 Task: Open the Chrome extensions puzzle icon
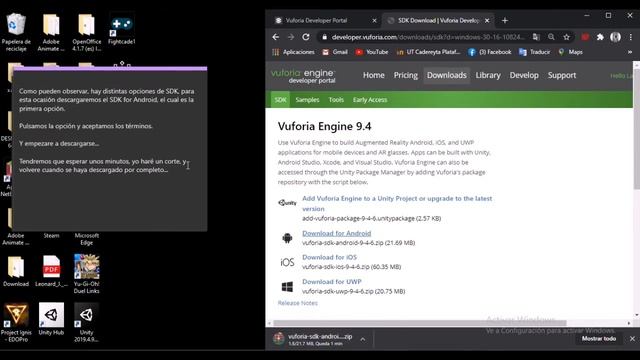click(x=600, y=37)
